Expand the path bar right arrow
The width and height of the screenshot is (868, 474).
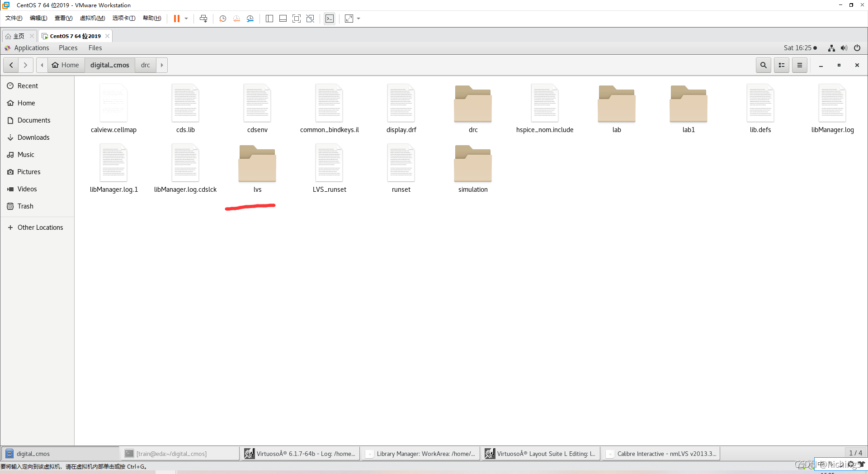(x=162, y=65)
